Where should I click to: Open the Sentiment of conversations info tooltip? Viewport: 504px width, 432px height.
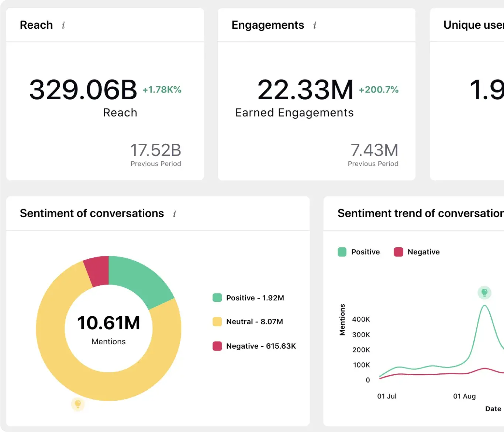point(175,213)
